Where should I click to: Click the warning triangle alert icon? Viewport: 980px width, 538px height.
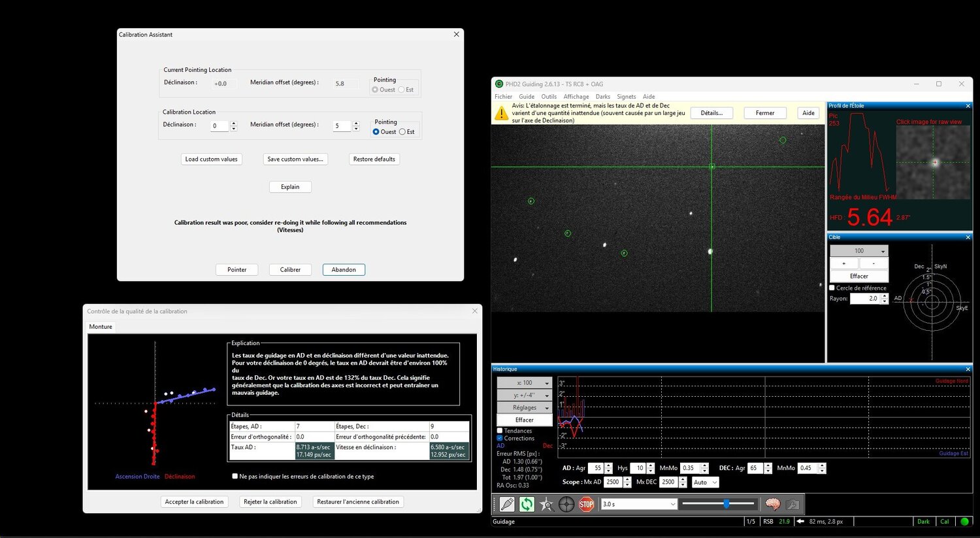pyautogui.click(x=501, y=113)
